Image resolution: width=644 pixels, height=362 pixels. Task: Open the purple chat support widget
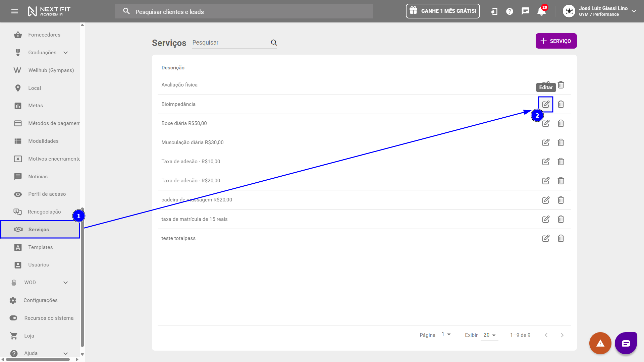click(x=626, y=343)
